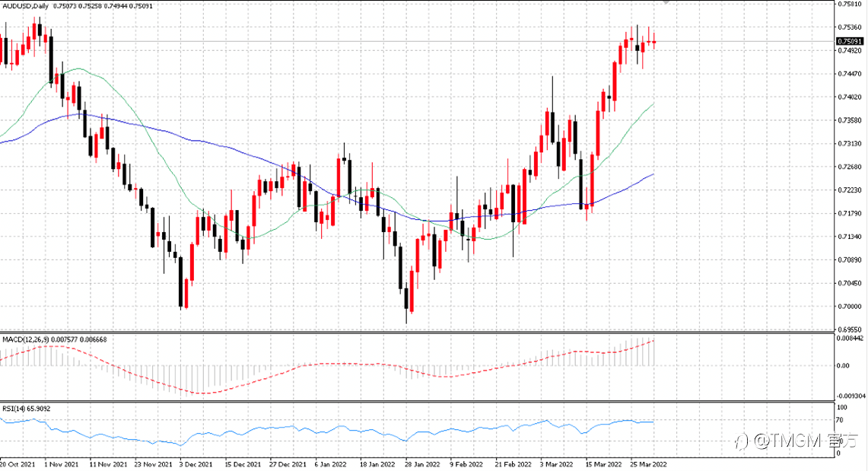Select the current price tag 0.75091
Viewport: 868px width, 471px height.
click(850, 42)
